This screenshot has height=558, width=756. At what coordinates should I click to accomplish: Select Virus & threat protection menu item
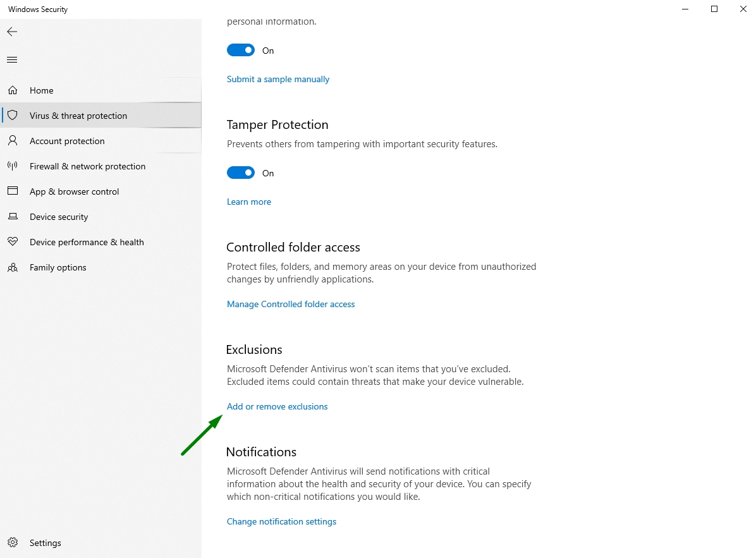click(x=101, y=115)
